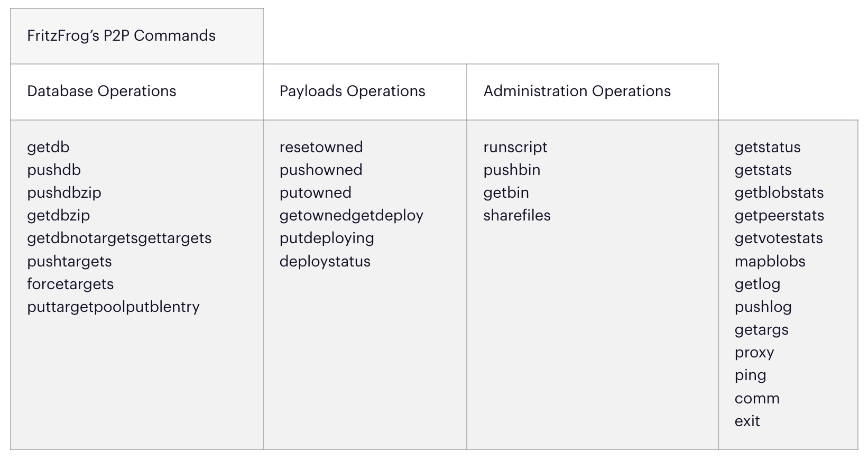Click the proxy command text
This screenshot has width=868, height=460.
(x=754, y=353)
